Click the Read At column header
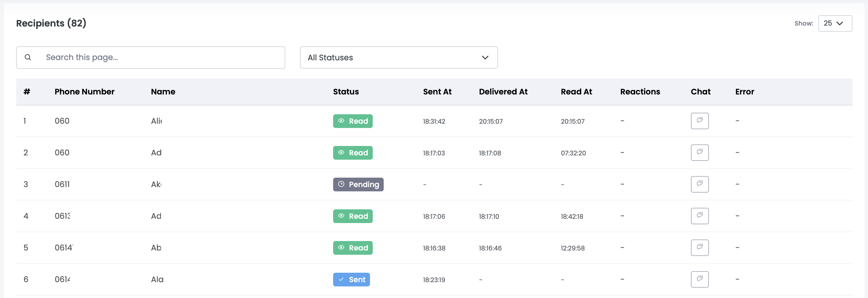The width and height of the screenshot is (868, 298). (576, 92)
